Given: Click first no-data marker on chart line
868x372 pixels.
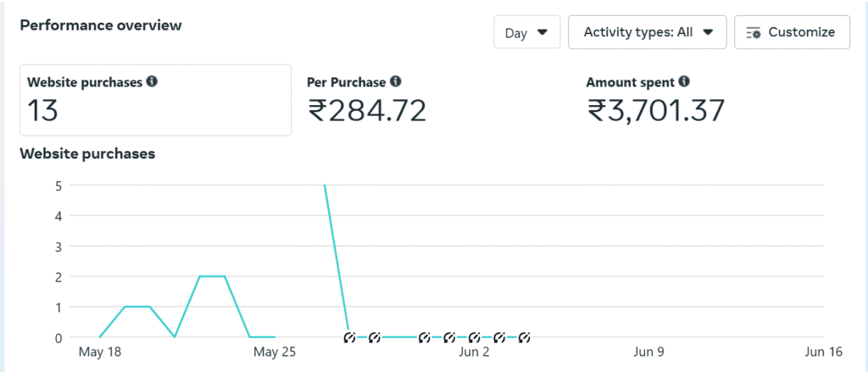Looking at the screenshot, I should (349, 337).
